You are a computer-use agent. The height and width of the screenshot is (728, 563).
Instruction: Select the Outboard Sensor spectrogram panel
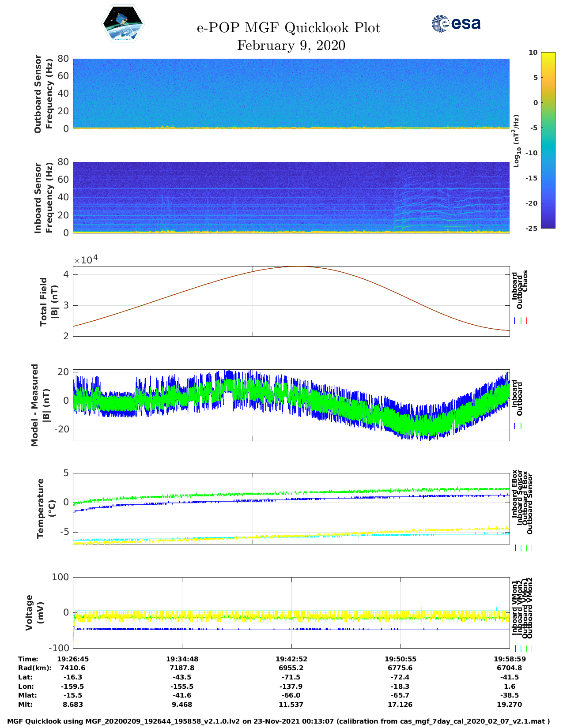coord(291,93)
